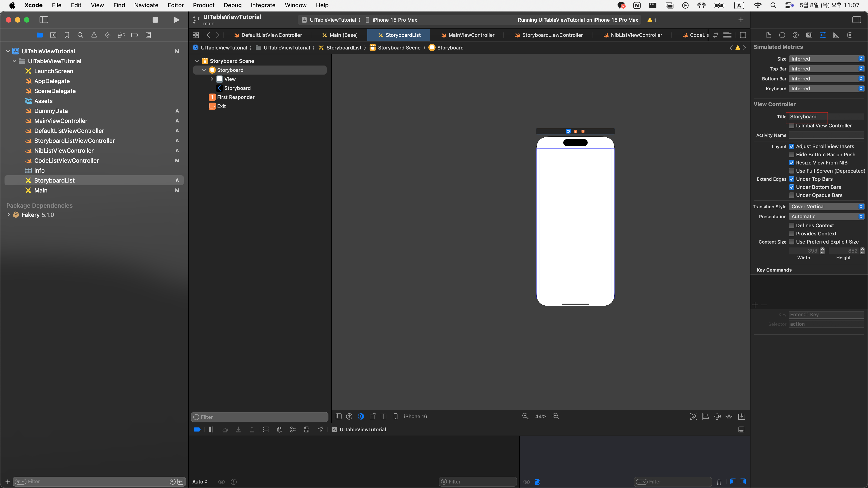Add a key command with plus

tap(755, 305)
